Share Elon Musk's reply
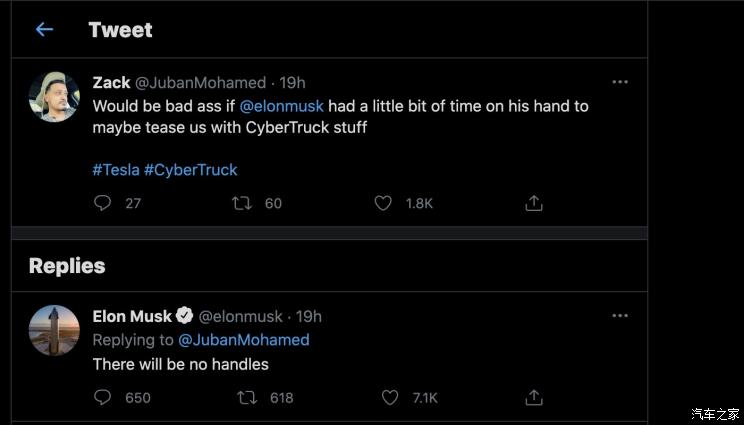The width and height of the screenshot is (744, 425). coord(534,397)
